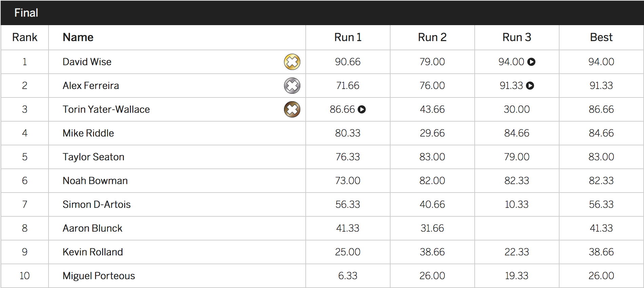Play Alex Ferreira's Run 3 video
The height and width of the screenshot is (288, 644).
click(x=530, y=86)
